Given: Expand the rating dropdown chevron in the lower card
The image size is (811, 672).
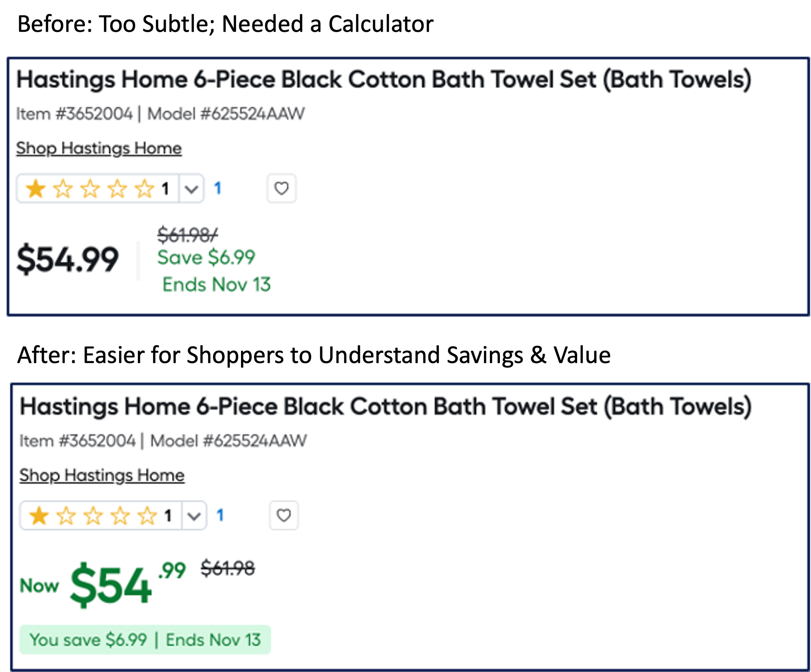Looking at the screenshot, I should click(194, 516).
